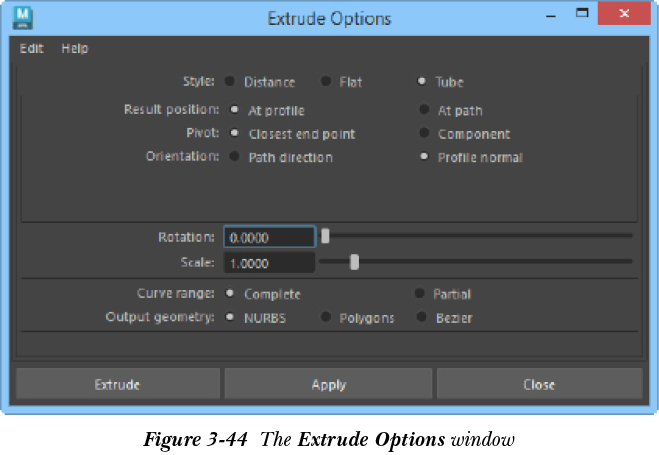Click the Scale slider handle
The width and height of the screenshot is (659, 455).
click(354, 262)
